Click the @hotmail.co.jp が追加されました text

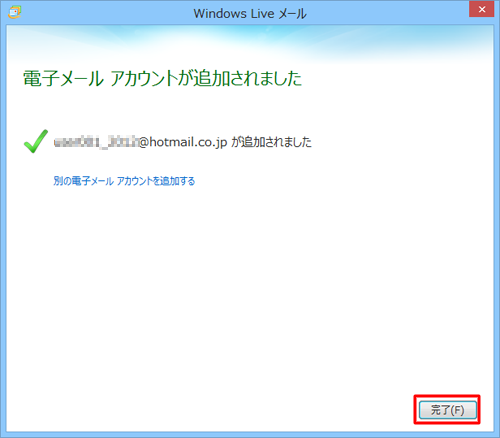(225, 142)
